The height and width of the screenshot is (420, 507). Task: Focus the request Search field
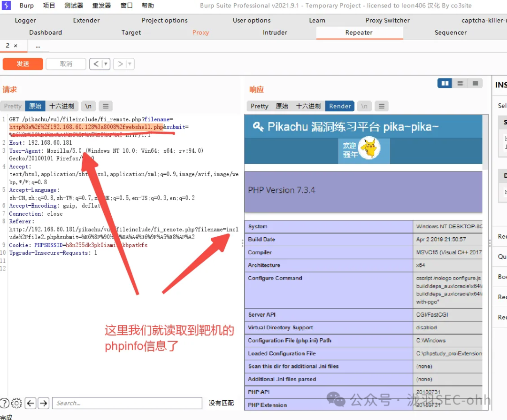127,403
